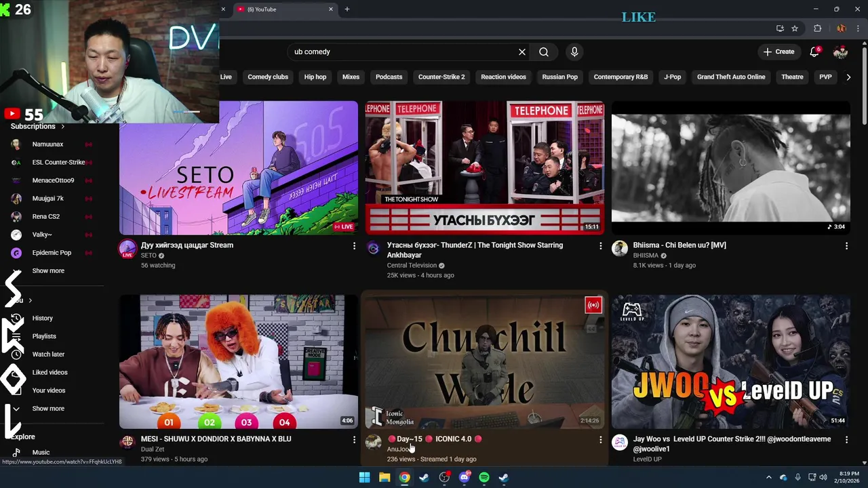Open MESI - SHUWU X DONDIOR video title
Viewport: 868px width, 488px height.
tap(216, 439)
